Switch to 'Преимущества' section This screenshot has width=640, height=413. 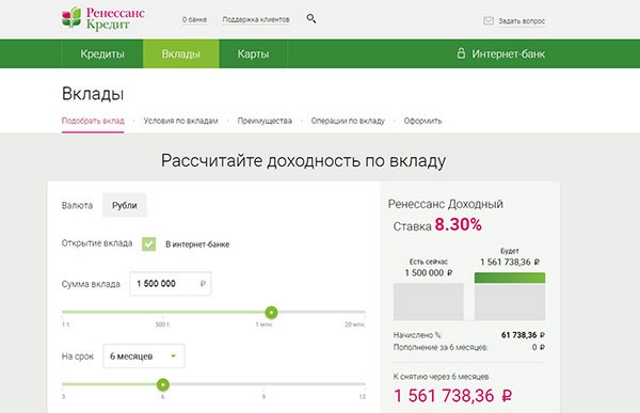(264, 121)
